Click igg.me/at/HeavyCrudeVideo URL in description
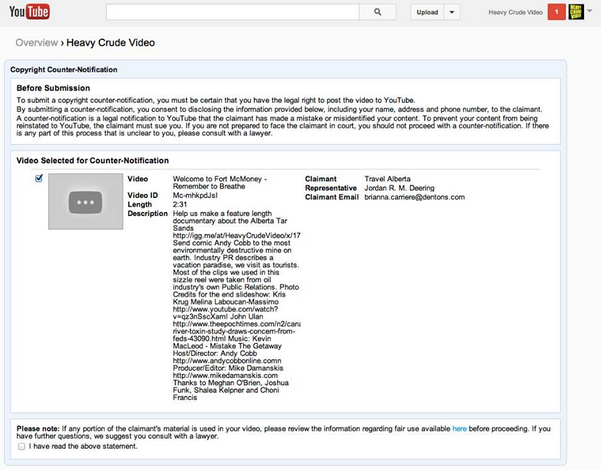601x470 pixels. point(236,235)
